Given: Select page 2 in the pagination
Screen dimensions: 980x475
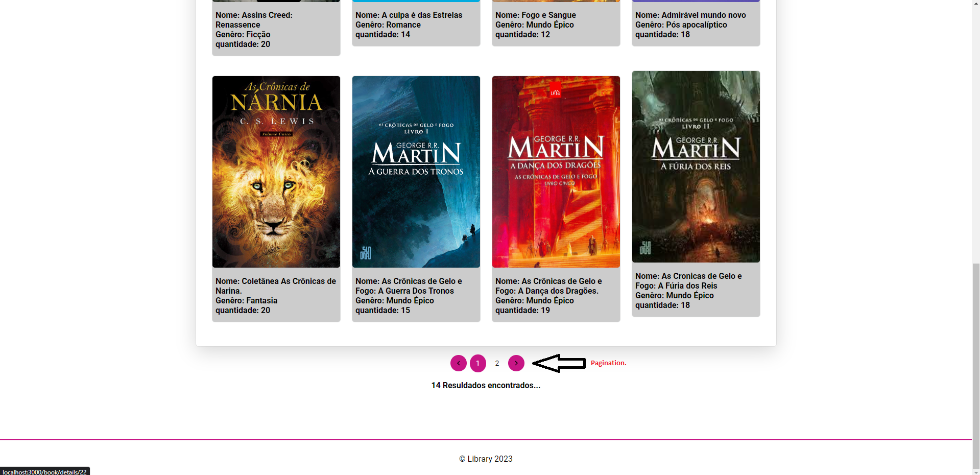Looking at the screenshot, I should click(497, 363).
